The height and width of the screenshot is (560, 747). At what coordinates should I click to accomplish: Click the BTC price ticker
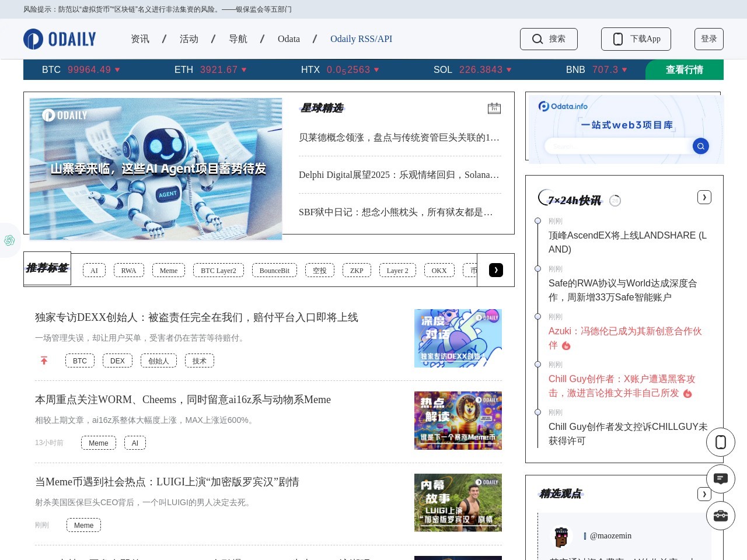pos(81,69)
